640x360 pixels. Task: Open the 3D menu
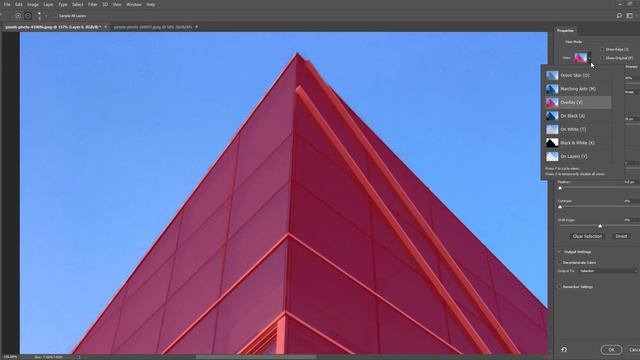(x=105, y=4)
